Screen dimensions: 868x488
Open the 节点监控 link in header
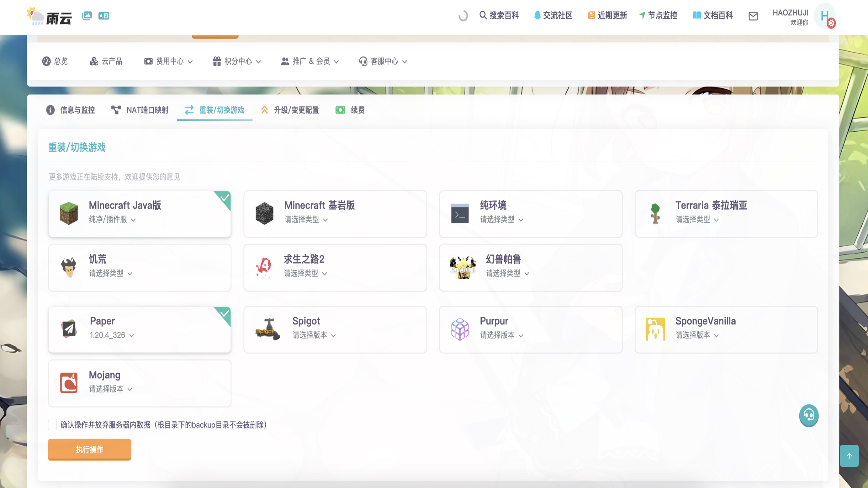pyautogui.click(x=658, y=15)
